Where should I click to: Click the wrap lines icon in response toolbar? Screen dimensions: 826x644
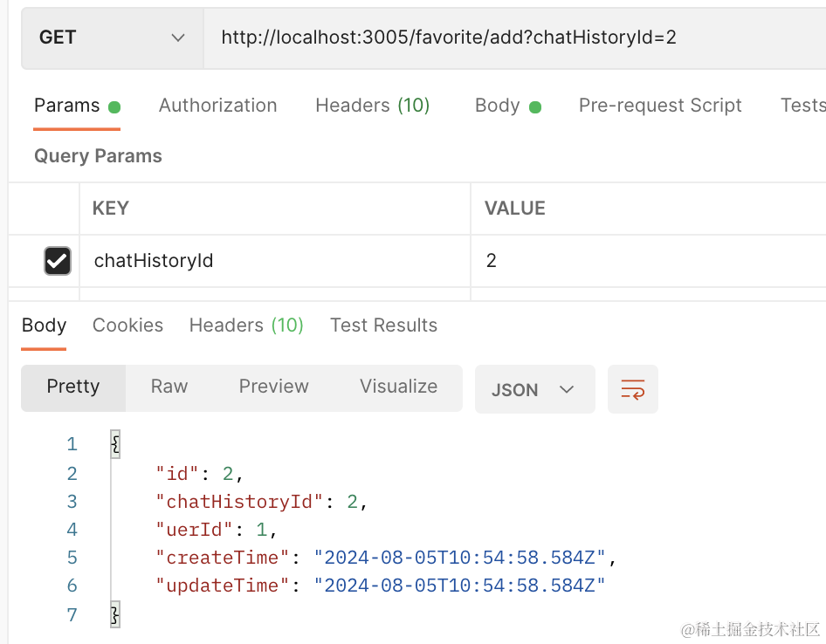tap(633, 389)
